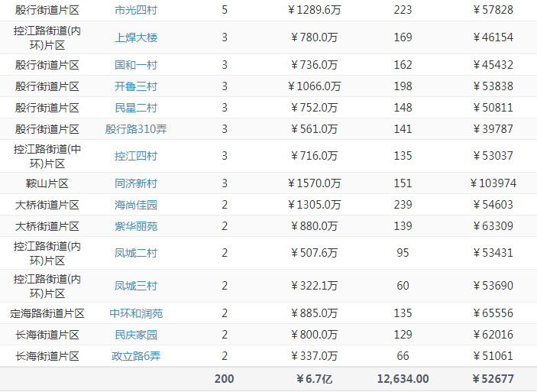Open the 海尚佳园 community link
Viewport: 537px width, 392px height.
[136, 205]
